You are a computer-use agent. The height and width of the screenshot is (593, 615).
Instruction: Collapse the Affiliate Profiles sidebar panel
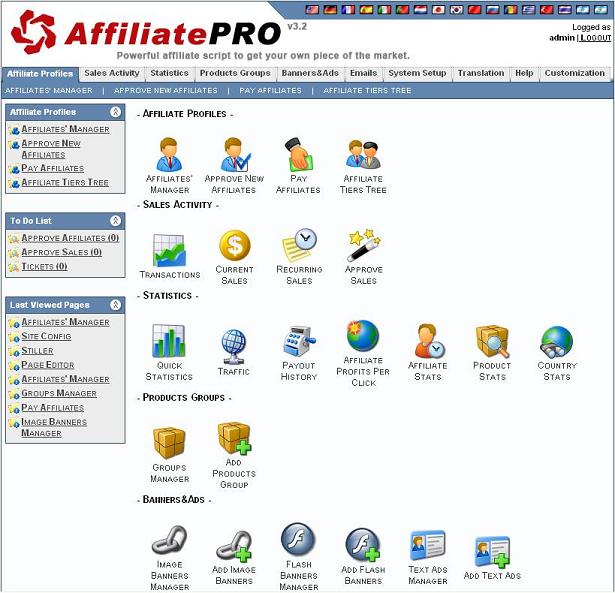click(115, 112)
